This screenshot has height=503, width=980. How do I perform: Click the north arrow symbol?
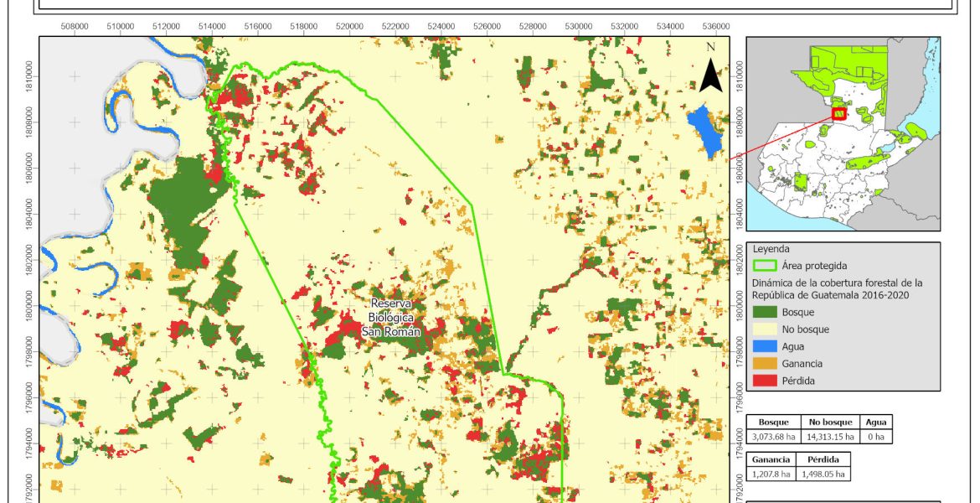[711, 73]
